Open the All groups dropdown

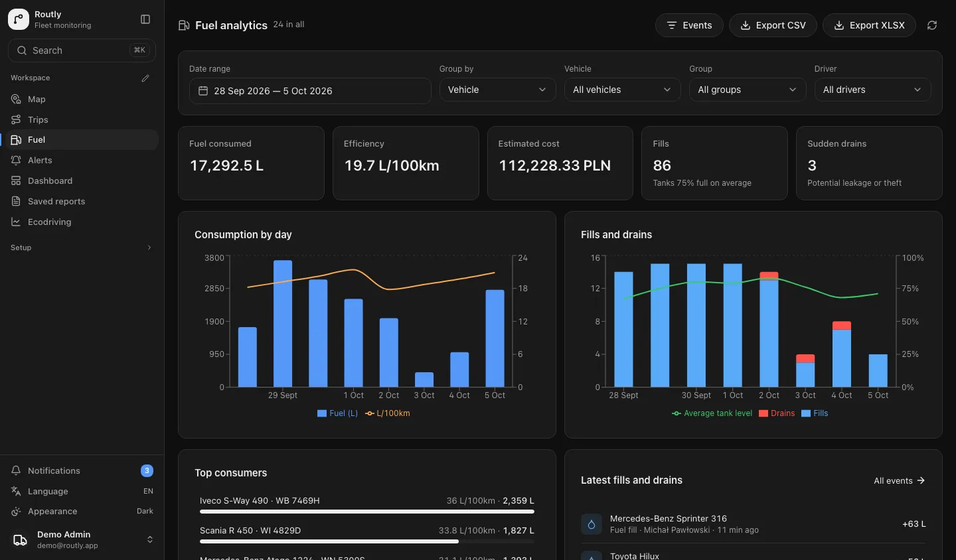click(x=748, y=90)
